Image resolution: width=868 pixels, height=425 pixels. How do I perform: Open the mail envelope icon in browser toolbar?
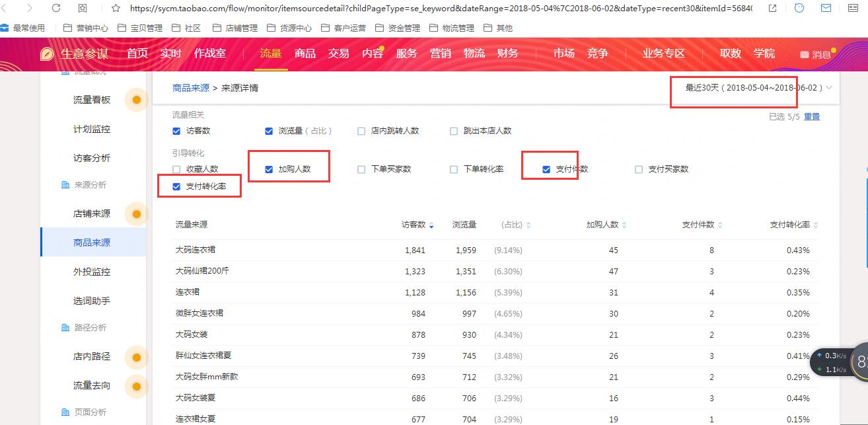coord(826,9)
